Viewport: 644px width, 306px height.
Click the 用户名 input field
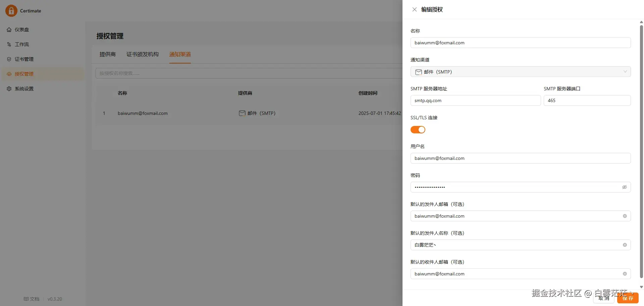point(521,158)
